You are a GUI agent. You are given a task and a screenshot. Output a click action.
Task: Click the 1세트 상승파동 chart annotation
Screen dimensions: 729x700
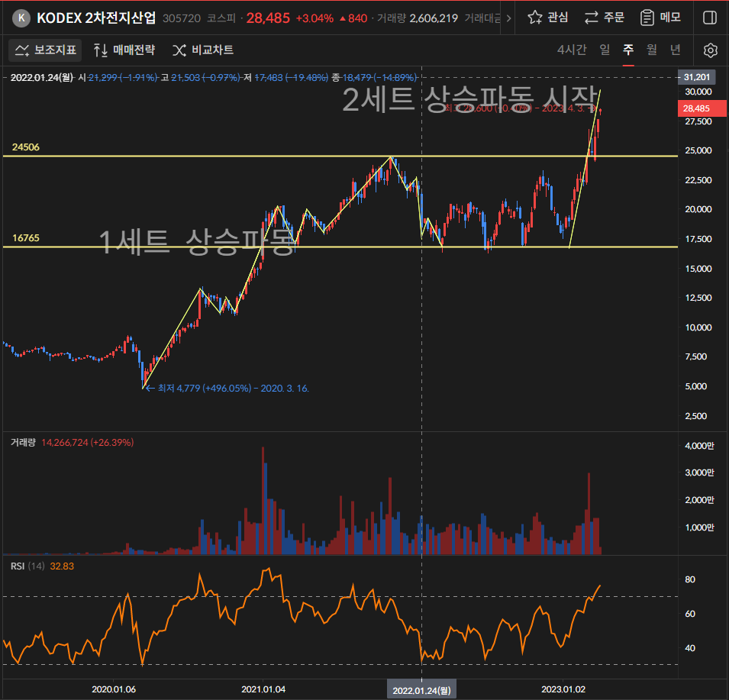(197, 242)
